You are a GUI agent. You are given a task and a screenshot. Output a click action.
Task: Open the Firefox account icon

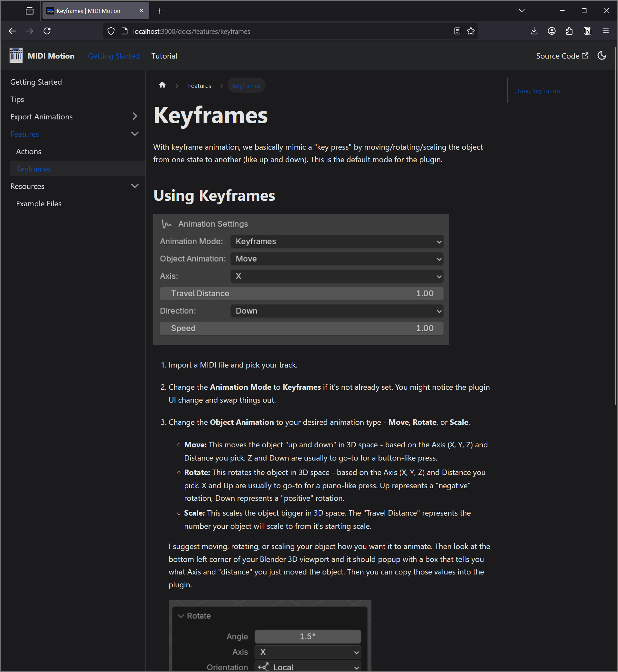(551, 31)
